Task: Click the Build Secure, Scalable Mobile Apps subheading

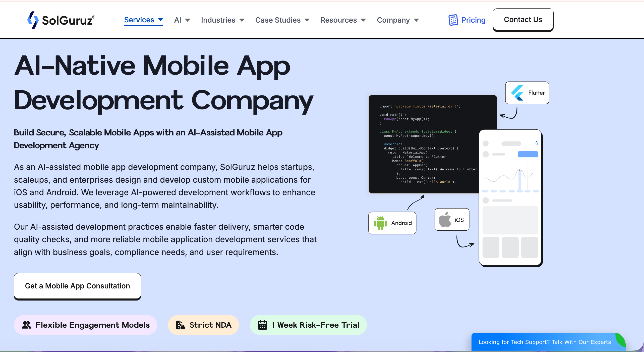Action: 148,139
